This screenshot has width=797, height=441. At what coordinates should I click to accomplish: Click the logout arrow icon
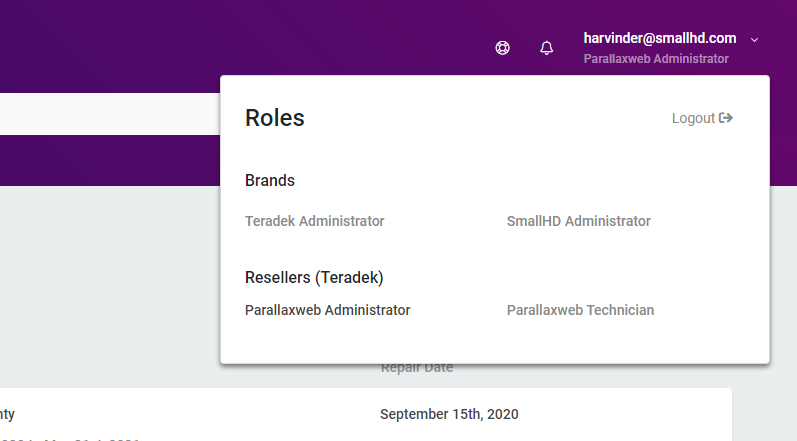[x=726, y=118]
